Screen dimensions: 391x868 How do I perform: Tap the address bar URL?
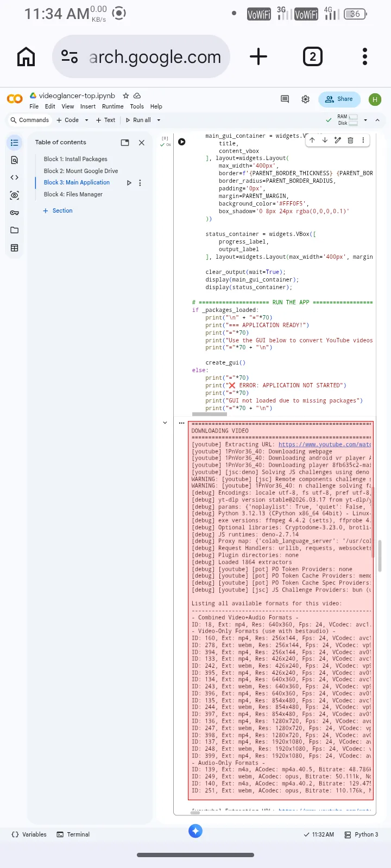point(155,56)
